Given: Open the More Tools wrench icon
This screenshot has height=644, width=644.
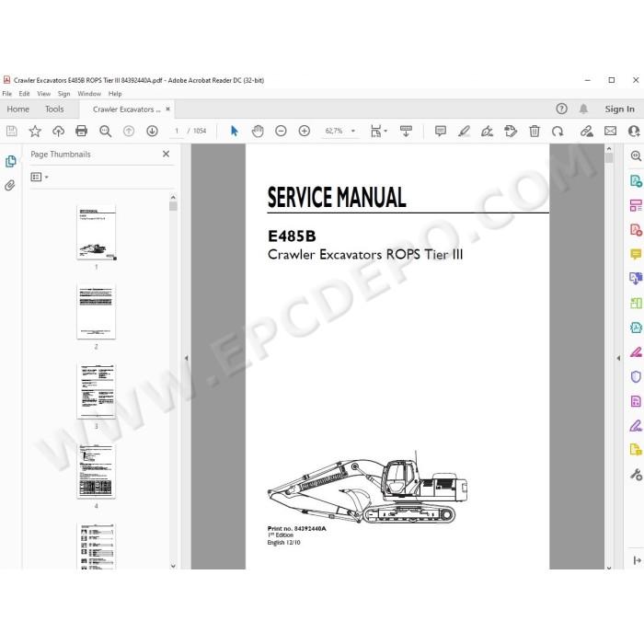Looking at the screenshot, I should (636, 475).
